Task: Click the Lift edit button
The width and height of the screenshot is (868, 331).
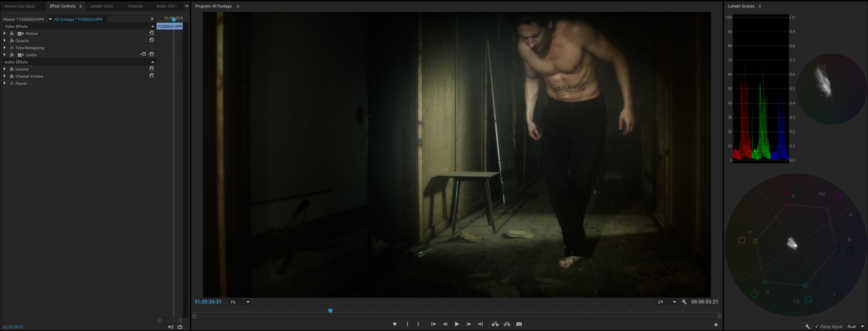Action: 495,324
